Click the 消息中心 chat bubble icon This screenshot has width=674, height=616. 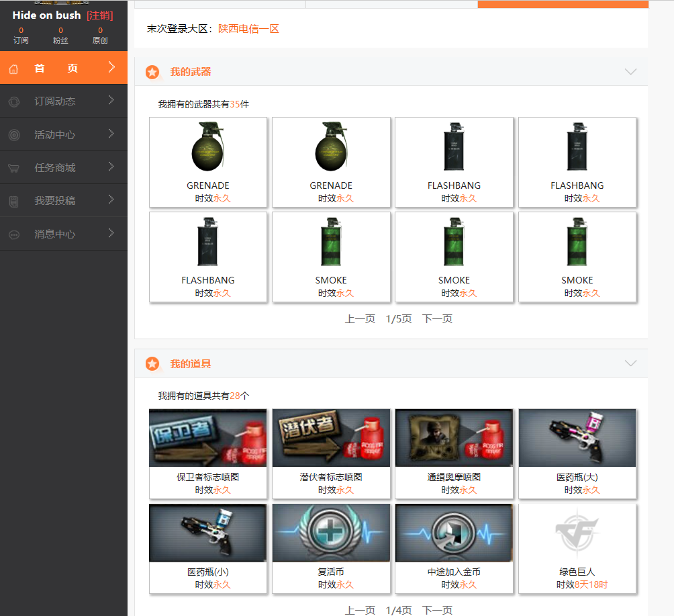tap(14, 234)
